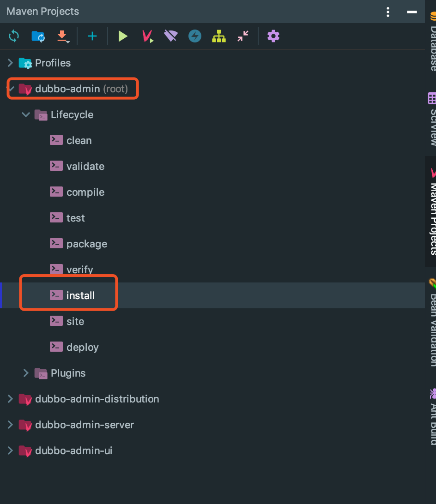Collapse the Lifecycle node
This screenshot has height=504, width=436.
coord(26,114)
